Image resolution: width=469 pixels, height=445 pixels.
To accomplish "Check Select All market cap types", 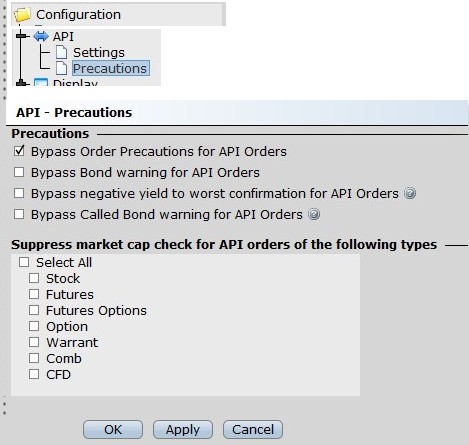I will (24, 262).
